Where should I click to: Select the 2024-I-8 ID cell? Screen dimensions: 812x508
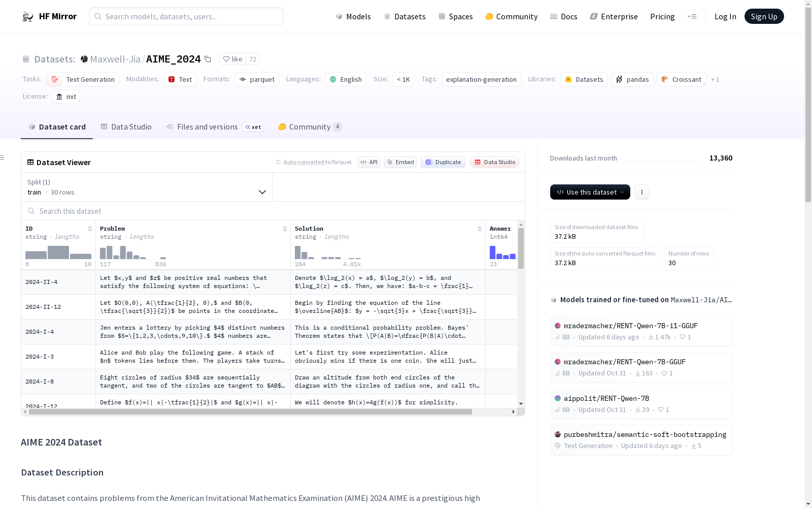click(x=58, y=382)
